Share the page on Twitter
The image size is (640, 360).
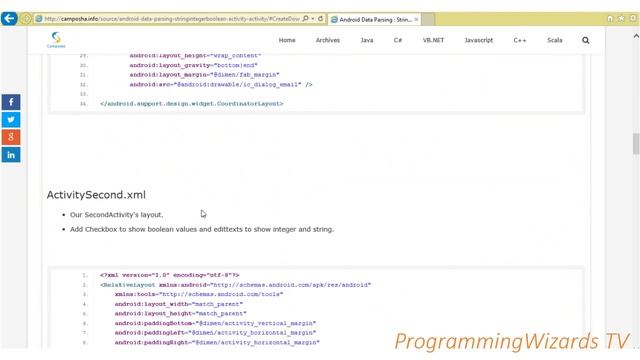tap(11, 120)
